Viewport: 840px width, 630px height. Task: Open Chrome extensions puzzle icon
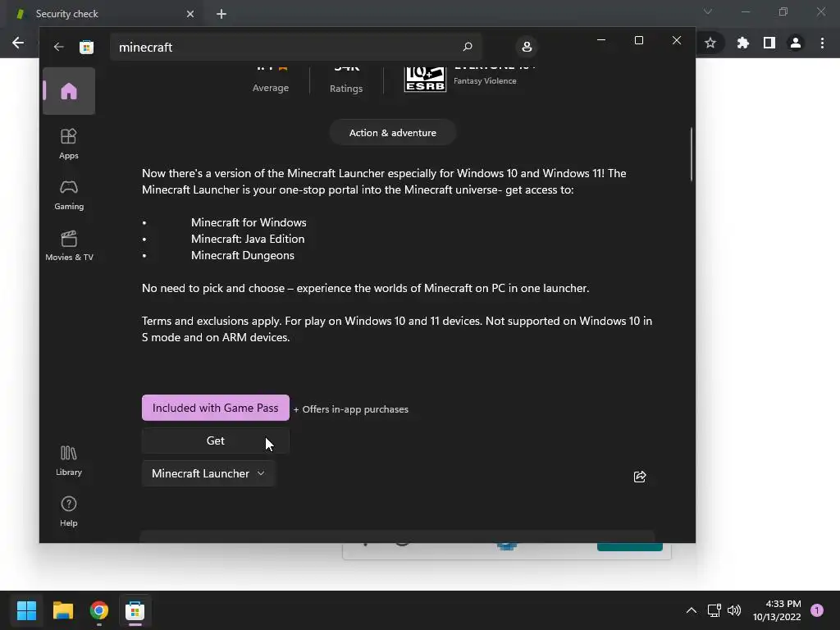point(742,43)
